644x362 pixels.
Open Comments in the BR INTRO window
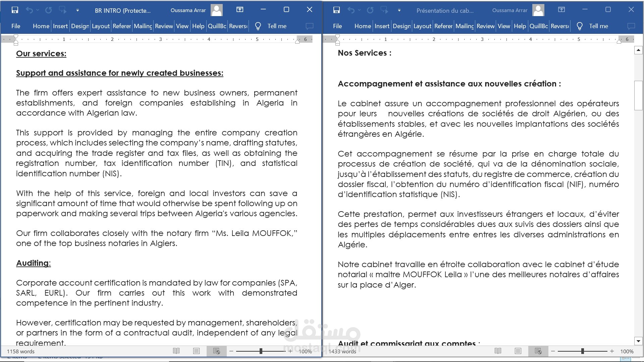click(310, 26)
